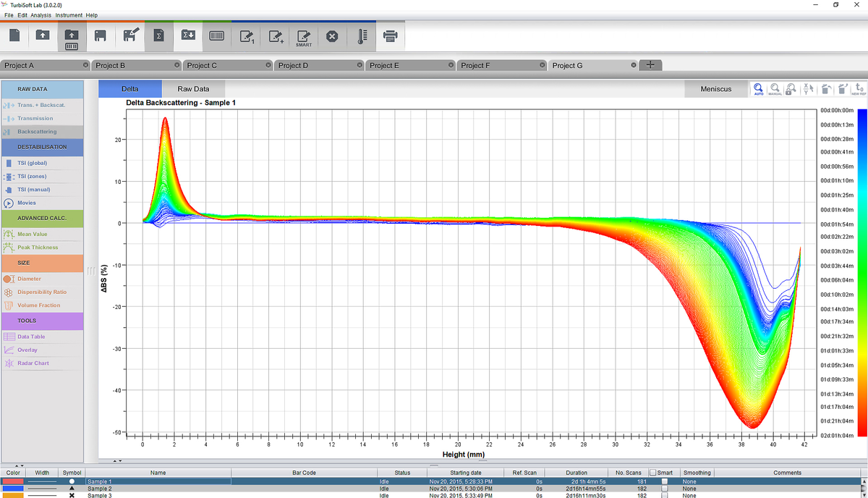This screenshot has height=498, width=868.
Task: Open TSI (global) in the sidebar
Action: (x=33, y=163)
